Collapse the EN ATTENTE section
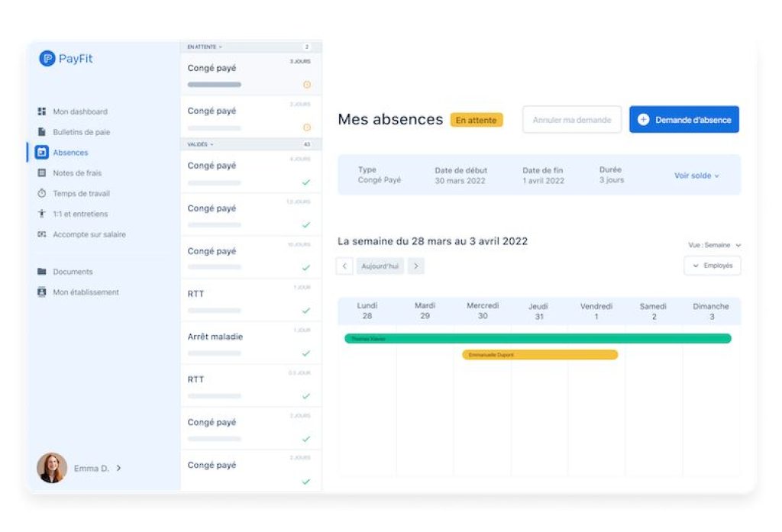This screenshot has height=532, width=782. point(205,47)
